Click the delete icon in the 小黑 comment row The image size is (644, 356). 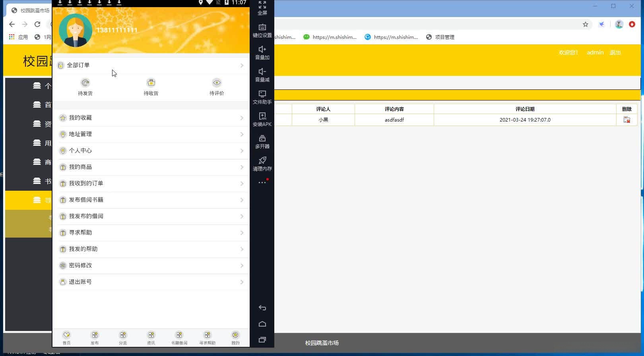point(627,120)
